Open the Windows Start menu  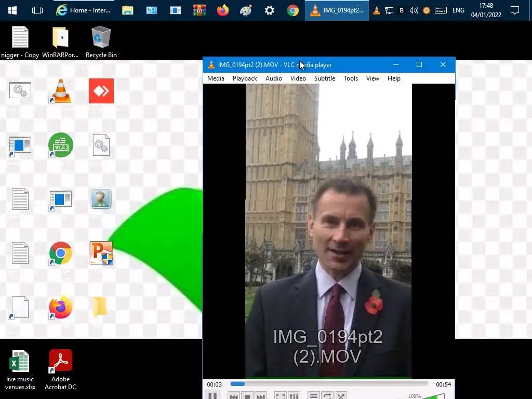[x=12, y=10]
